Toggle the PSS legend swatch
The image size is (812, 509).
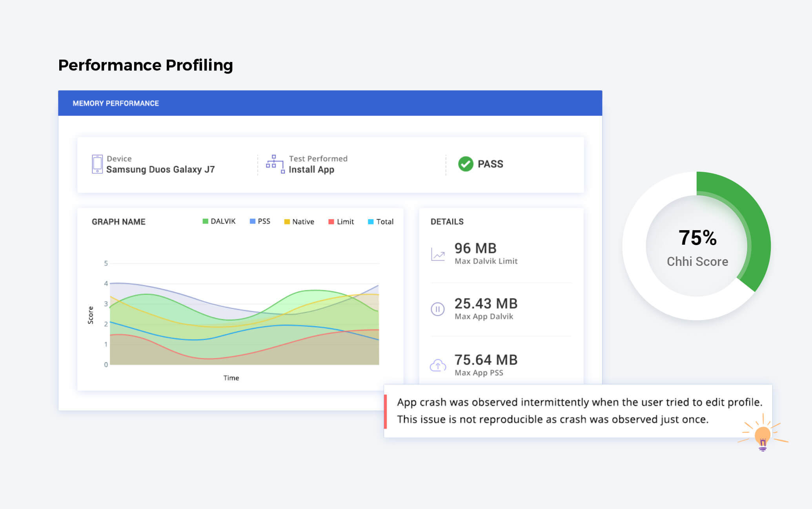pyautogui.click(x=253, y=221)
